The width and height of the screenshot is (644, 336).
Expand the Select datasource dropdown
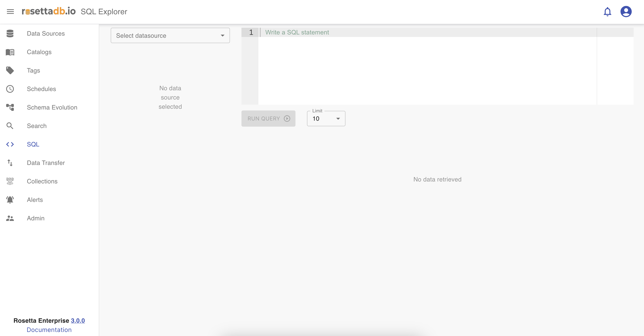point(170,36)
